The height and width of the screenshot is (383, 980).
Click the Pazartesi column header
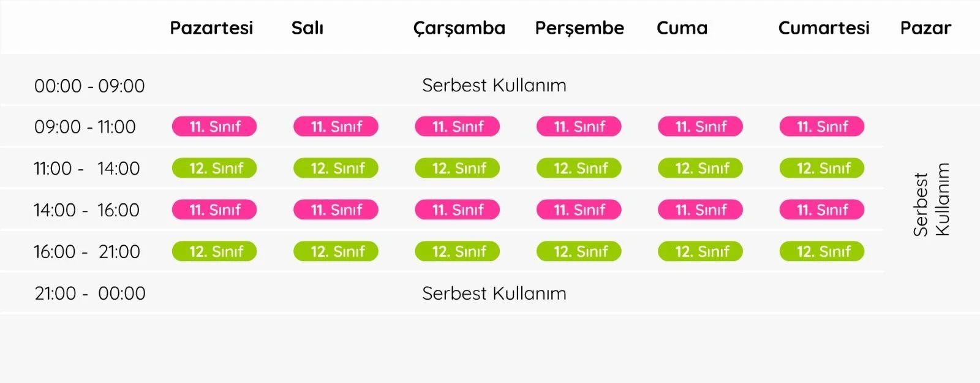(x=211, y=28)
